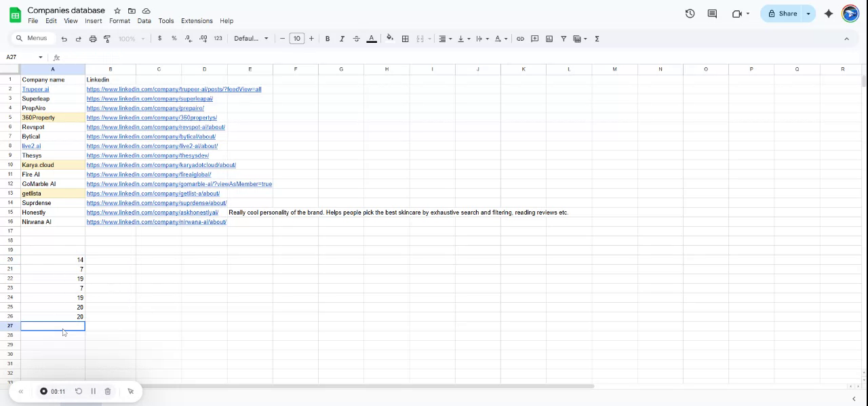Screen dimensions: 868x406
Task: Open the Extensions menu
Action: click(197, 21)
